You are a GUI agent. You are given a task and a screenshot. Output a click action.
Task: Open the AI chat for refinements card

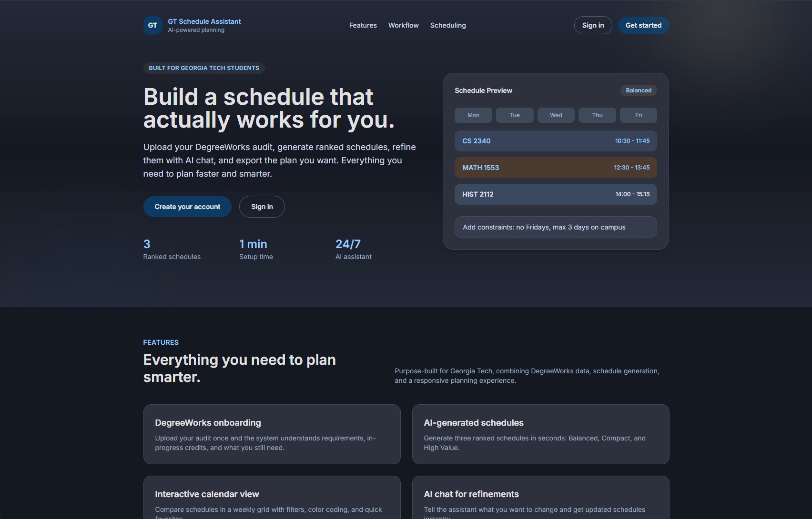[540, 498]
